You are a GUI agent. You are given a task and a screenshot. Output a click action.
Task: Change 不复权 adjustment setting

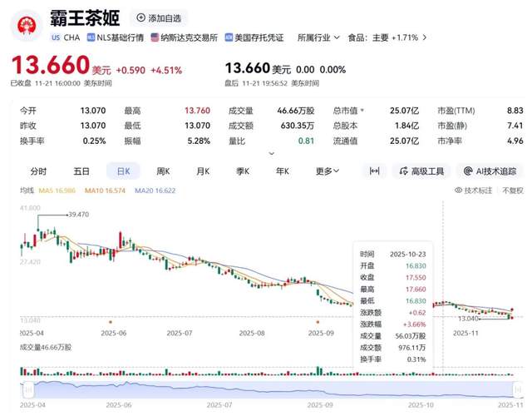[x=513, y=191]
